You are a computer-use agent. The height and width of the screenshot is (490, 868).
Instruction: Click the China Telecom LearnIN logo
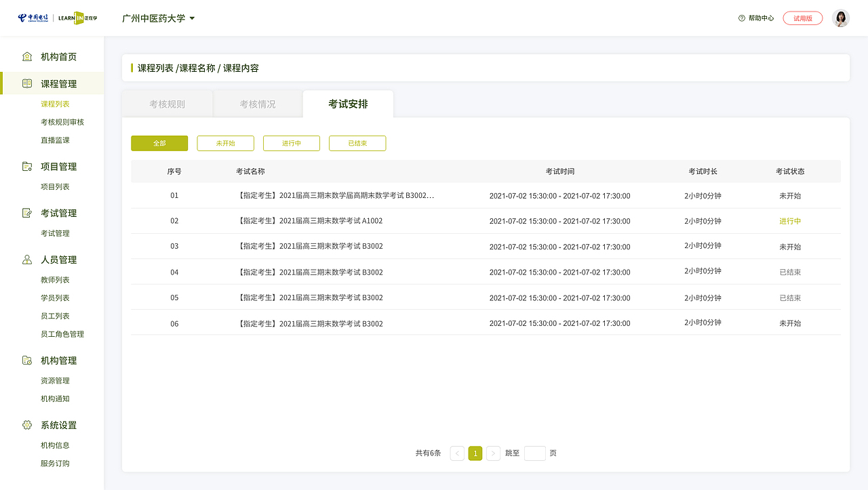(58, 18)
